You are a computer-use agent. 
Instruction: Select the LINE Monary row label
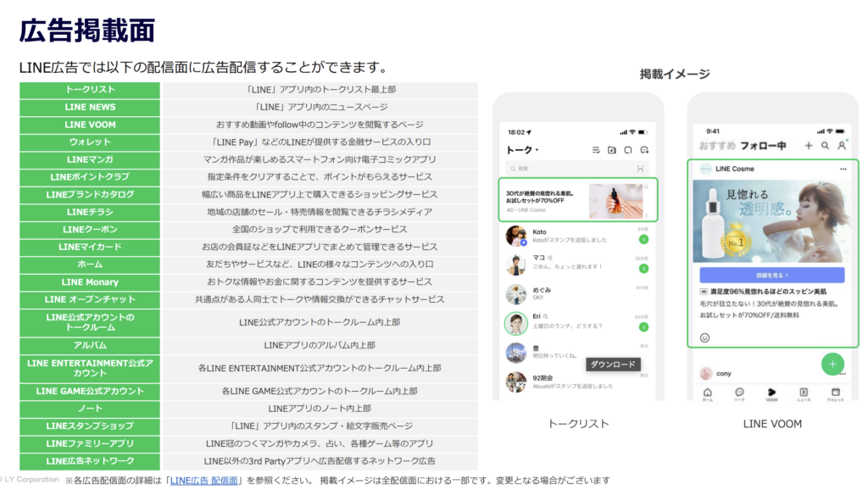pos(90,281)
